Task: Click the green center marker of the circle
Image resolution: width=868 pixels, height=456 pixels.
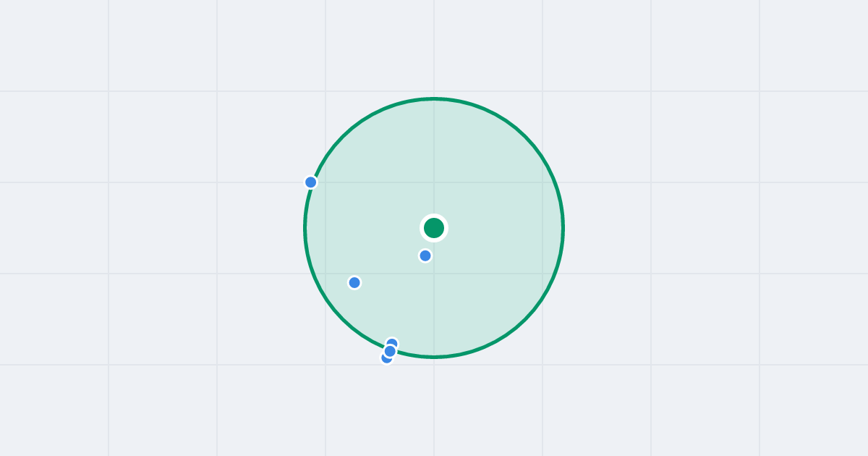Action: pyautogui.click(x=434, y=228)
